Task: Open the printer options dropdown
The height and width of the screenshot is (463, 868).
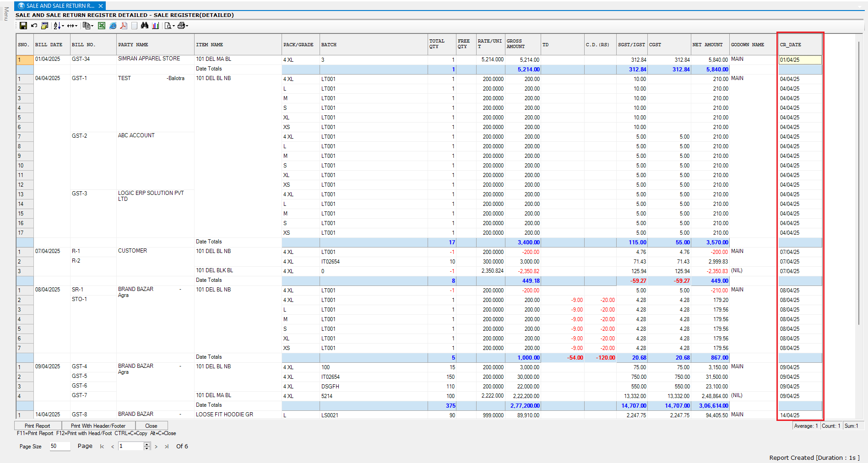Action: [187, 26]
